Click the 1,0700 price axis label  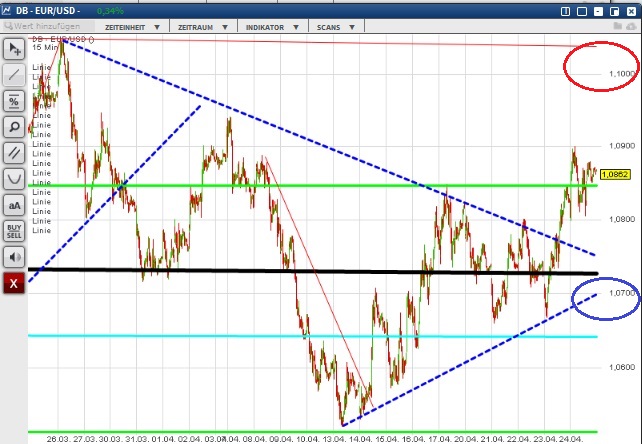tap(622, 293)
